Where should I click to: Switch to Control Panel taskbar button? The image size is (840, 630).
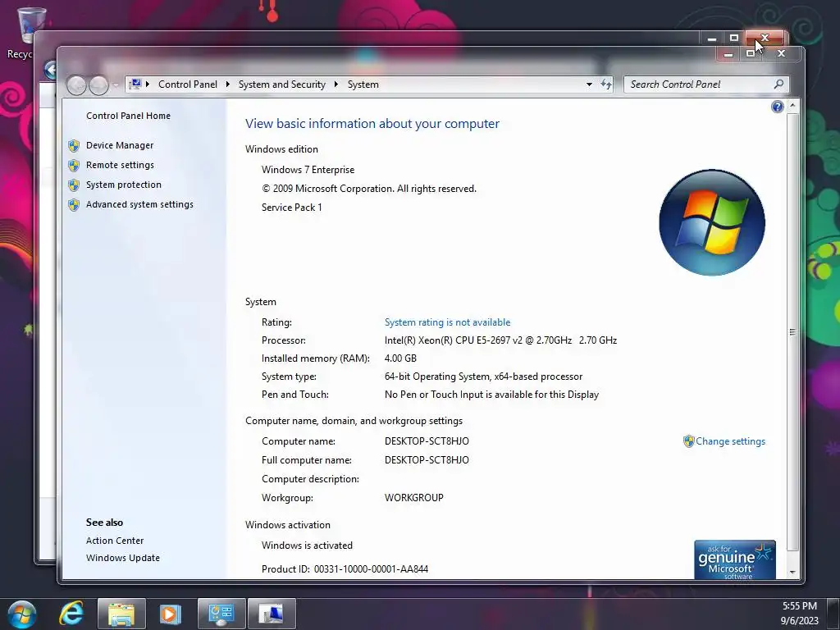(221, 614)
